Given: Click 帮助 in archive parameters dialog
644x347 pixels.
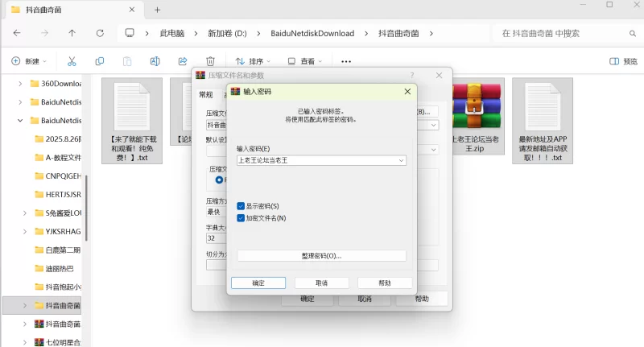Looking at the screenshot, I should pyautogui.click(x=422, y=299).
